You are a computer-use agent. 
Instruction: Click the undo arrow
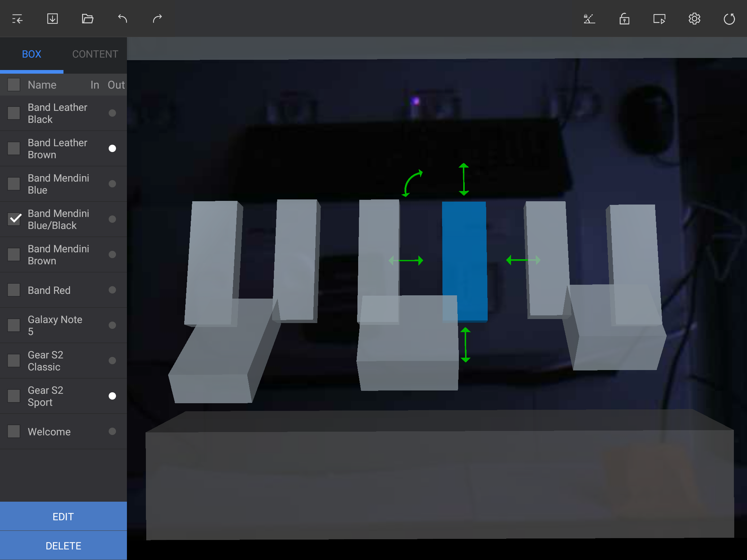click(123, 19)
